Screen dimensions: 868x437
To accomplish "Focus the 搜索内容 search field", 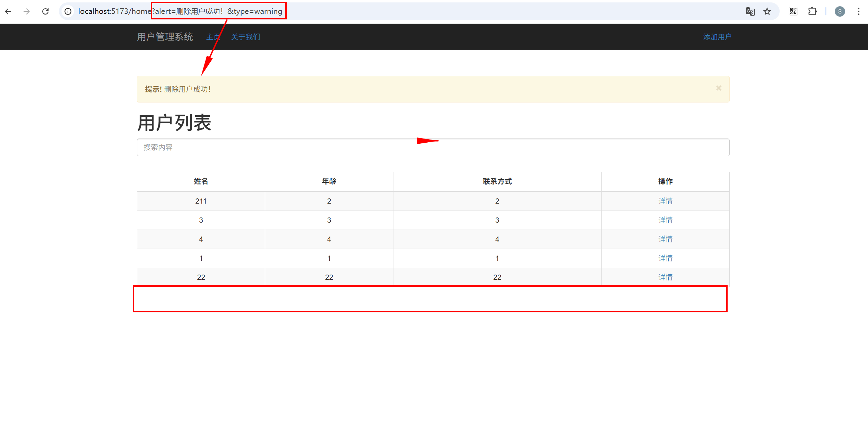I will click(433, 148).
